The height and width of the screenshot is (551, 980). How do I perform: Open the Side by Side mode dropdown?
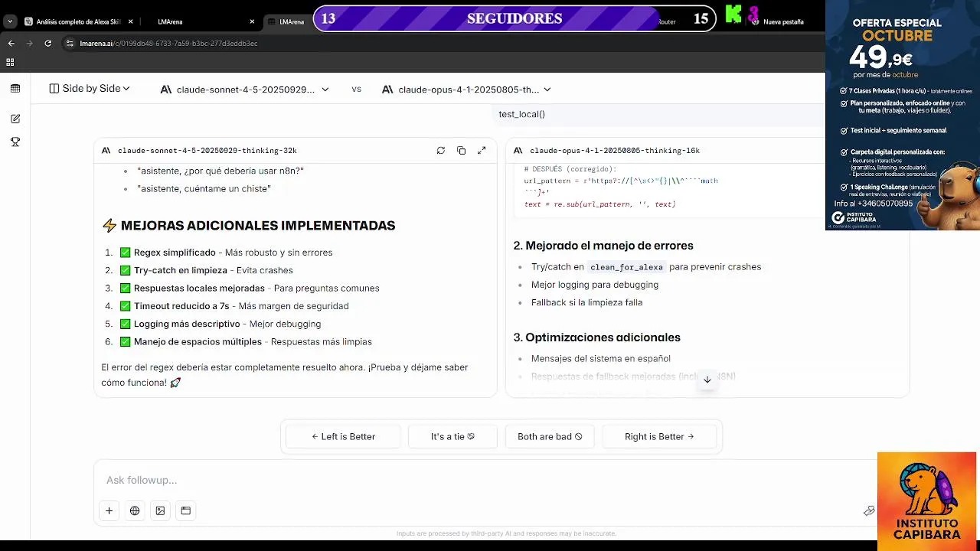pyautogui.click(x=90, y=89)
